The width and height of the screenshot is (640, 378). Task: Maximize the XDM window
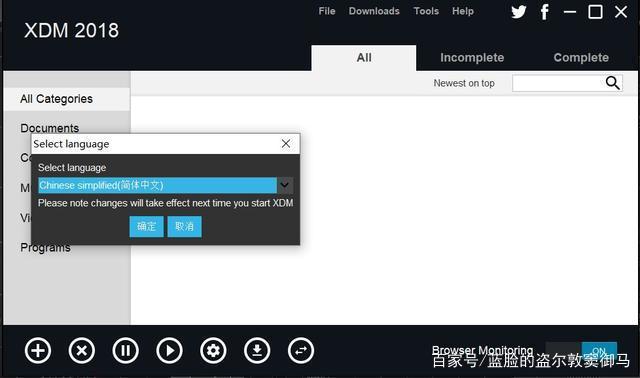coord(595,12)
